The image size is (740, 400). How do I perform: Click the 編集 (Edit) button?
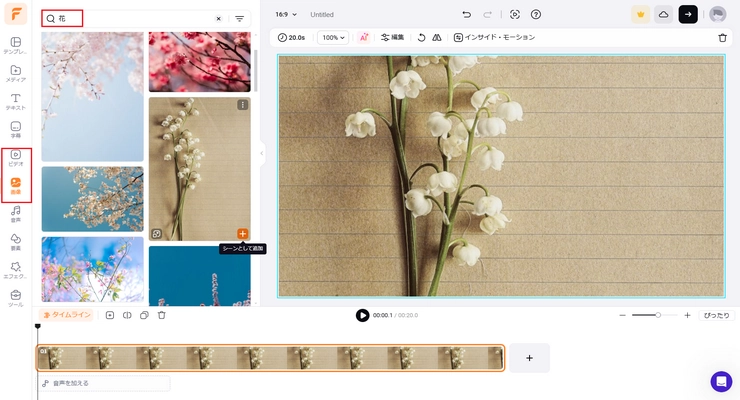click(x=392, y=37)
